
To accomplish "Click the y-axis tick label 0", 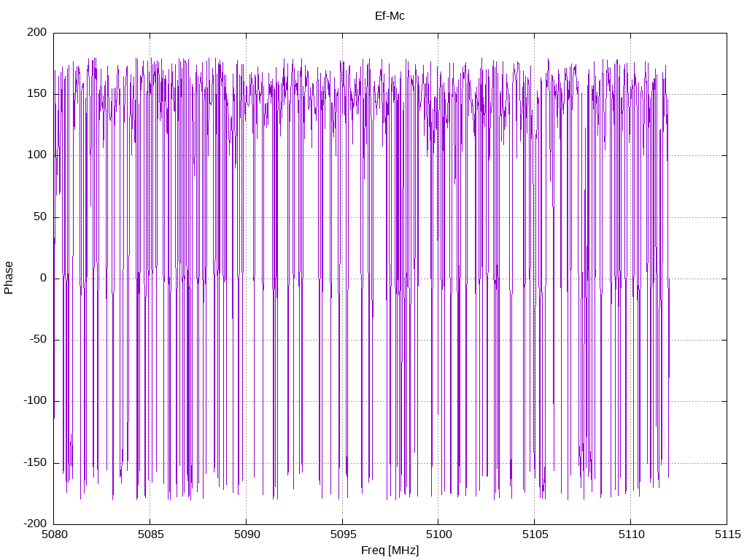I will point(44,278).
